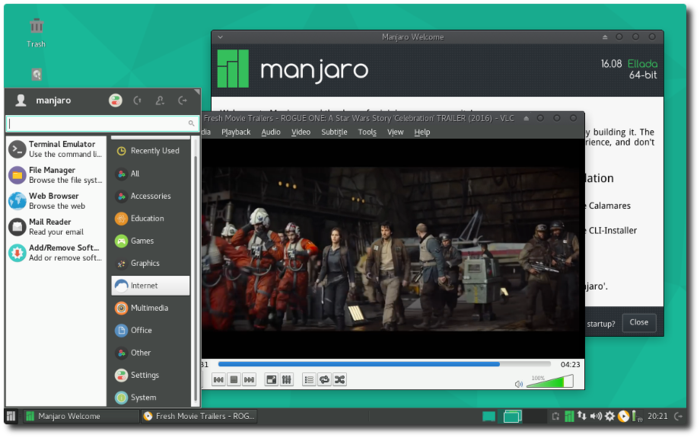Select the Internet category

(x=150, y=285)
